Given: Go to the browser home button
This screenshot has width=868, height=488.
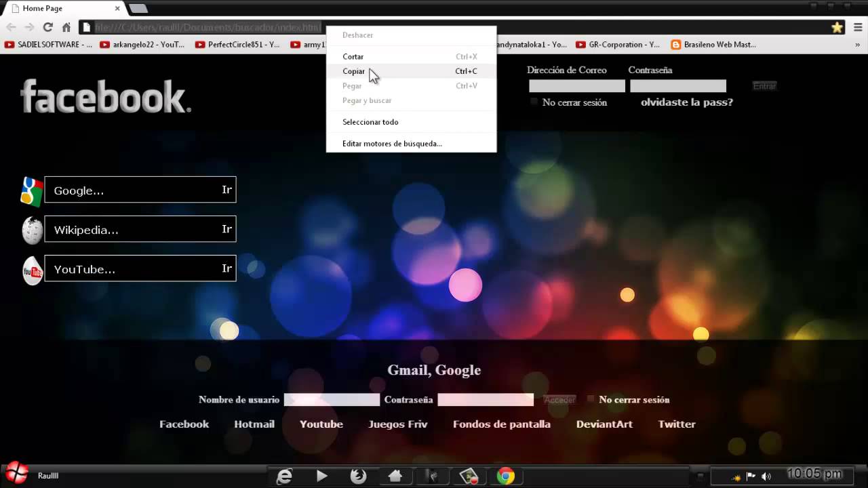Looking at the screenshot, I should [66, 27].
